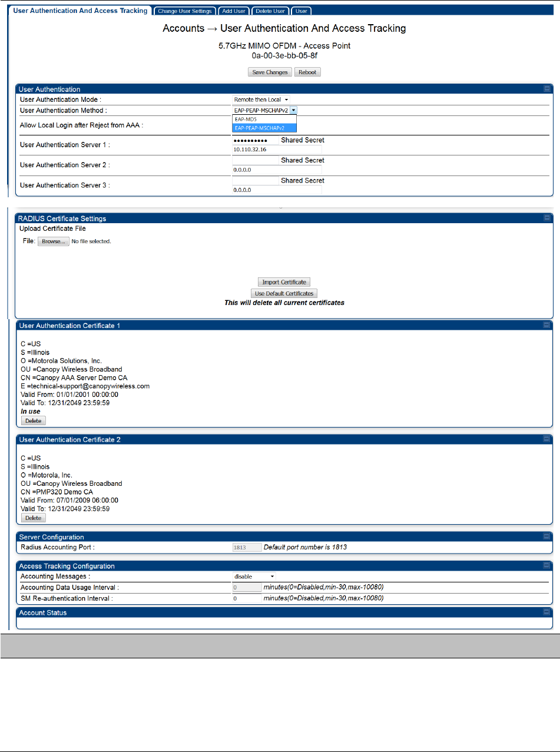Click 'O =Motorola, Inc.' line
The width and height of the screenshot is (560, 752).
coord(47,475)
